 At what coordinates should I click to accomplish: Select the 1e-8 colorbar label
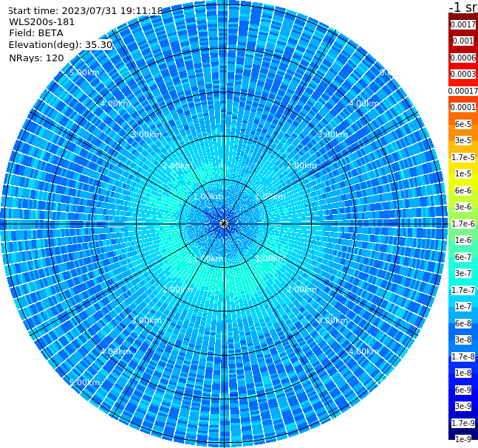click(x=463, y=373)
